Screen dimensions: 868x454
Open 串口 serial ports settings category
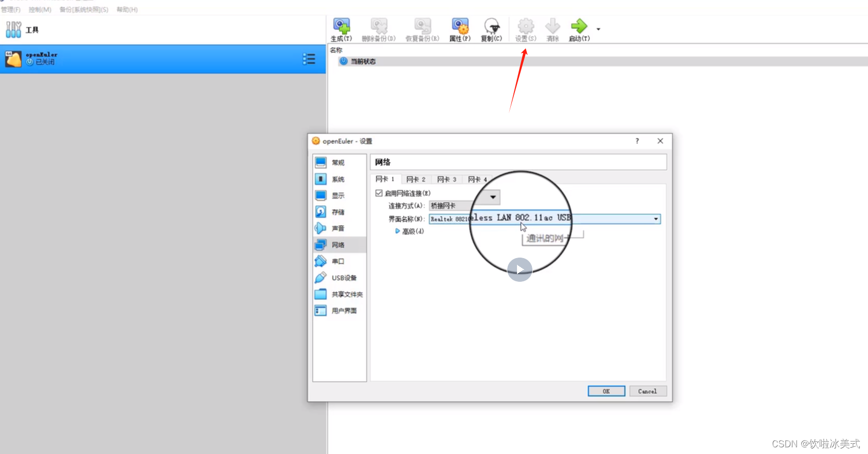point(340,261)
